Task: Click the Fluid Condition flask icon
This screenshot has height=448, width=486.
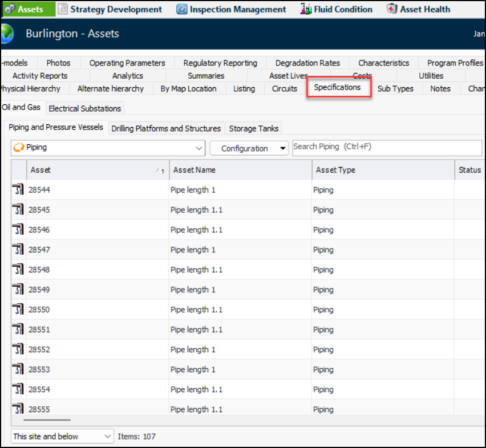Action: (x=306, y=9)
